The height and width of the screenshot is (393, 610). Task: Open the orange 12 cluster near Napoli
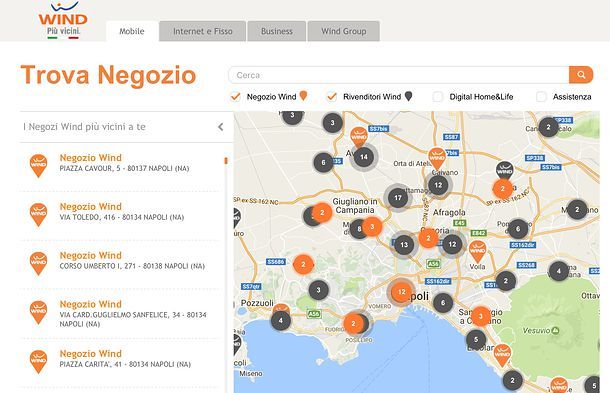[x=401, y=291]
